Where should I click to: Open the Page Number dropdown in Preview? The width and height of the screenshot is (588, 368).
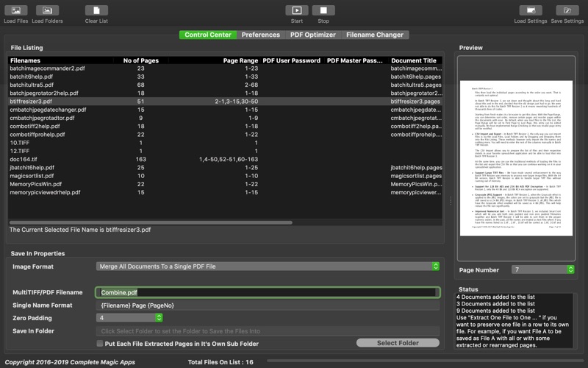(543, 269)
